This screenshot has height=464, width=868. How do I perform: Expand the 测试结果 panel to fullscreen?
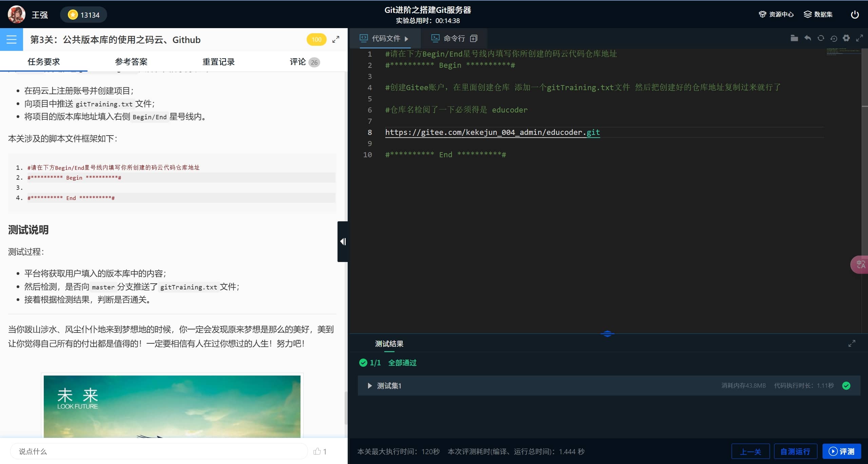852,343
